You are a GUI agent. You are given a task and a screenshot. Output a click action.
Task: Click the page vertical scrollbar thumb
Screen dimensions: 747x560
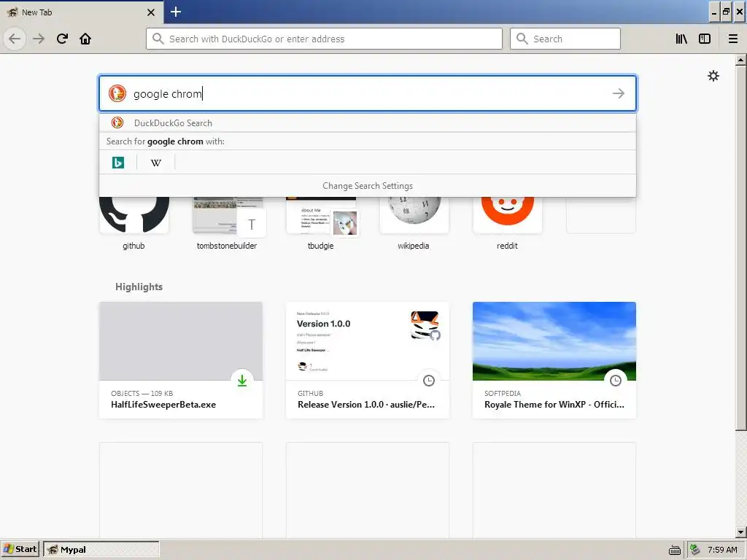pyautogui.click(x=740, y=248)
